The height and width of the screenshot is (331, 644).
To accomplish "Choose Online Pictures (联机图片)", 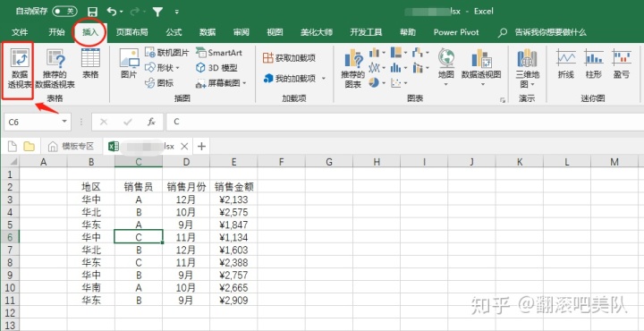I will (x=167, y=53).
